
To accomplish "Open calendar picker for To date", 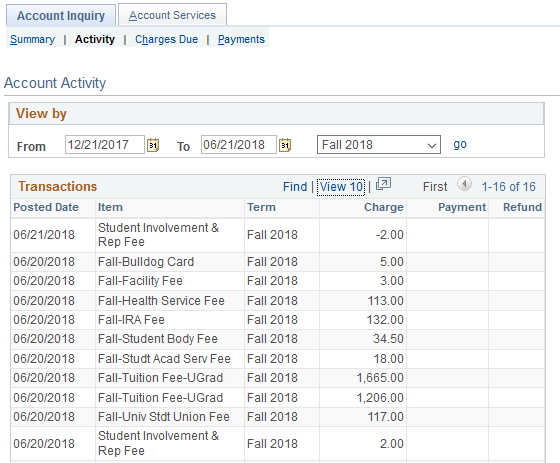I will [285, 145].
